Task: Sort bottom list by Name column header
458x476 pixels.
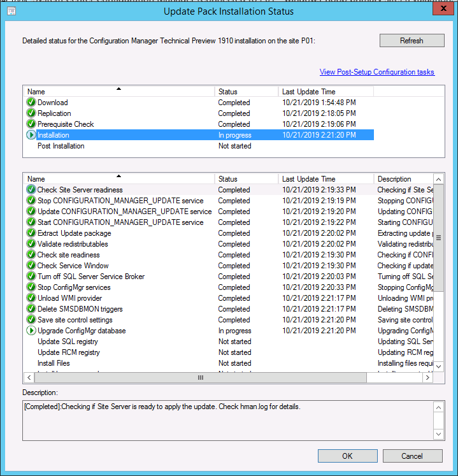Action: [119, 179]
